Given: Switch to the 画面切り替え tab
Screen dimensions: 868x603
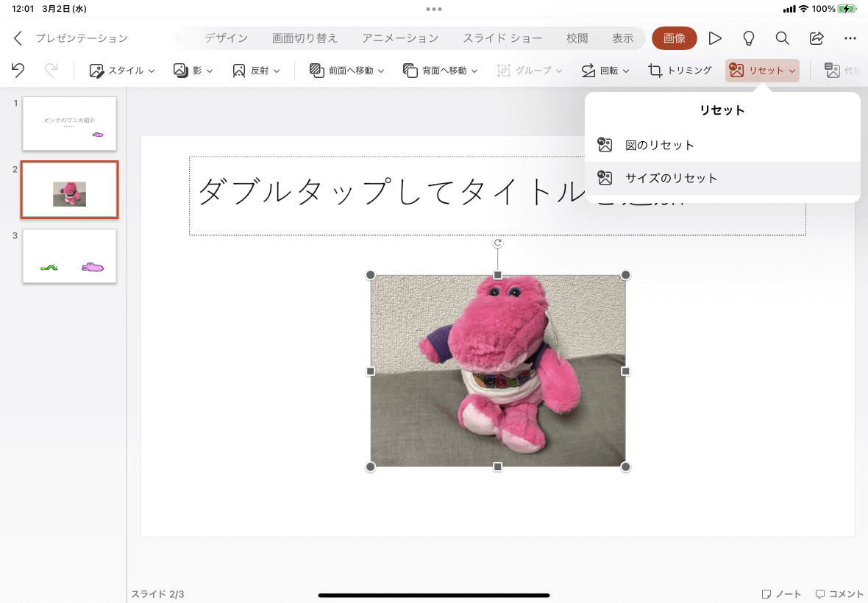Looking at the screenshot, I should click(x=305, y=38).
